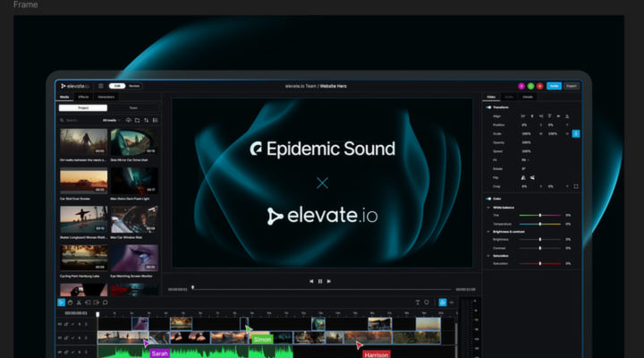Switch to Edit mode in the top bar
Viewport: 644px width, 358px height.
tap(117, 86)
